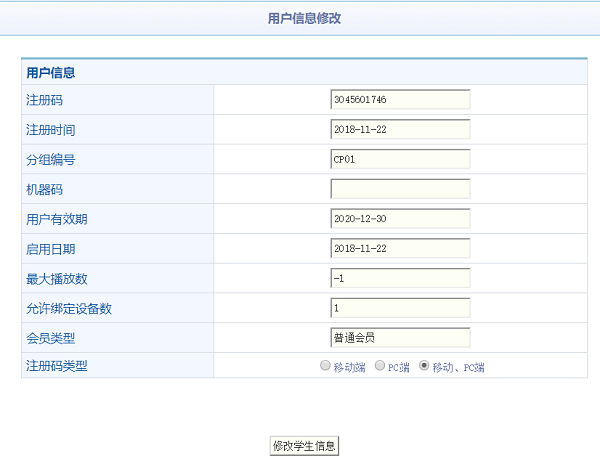The width and height of the screenshot is (600, 469).
Task: Click the 启用日期 label
Action: 51,249
